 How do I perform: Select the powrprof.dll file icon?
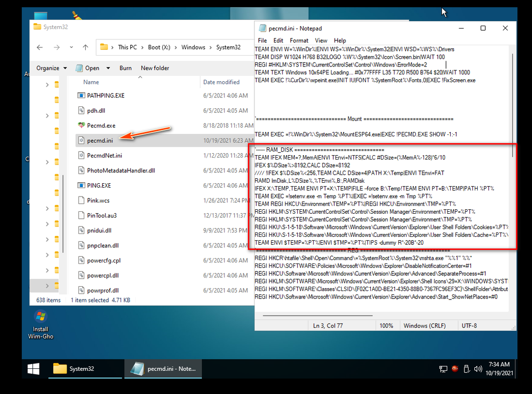click(x=81, y=291)
